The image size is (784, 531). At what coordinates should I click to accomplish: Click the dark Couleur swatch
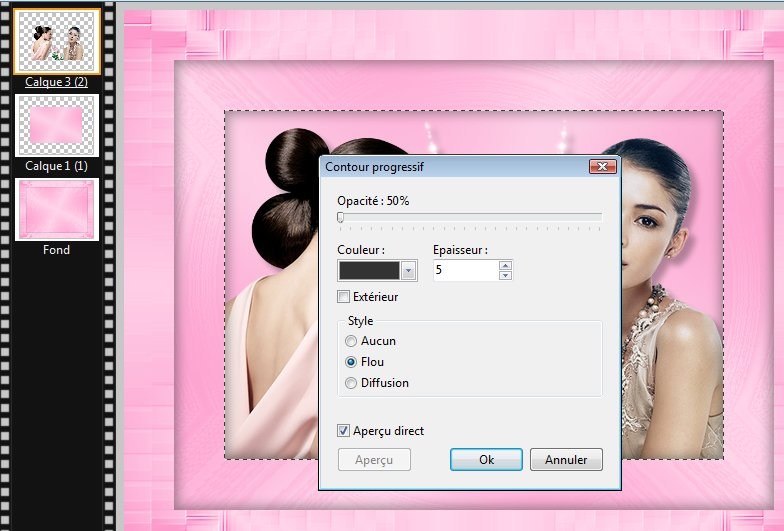(x=369, y=270)
